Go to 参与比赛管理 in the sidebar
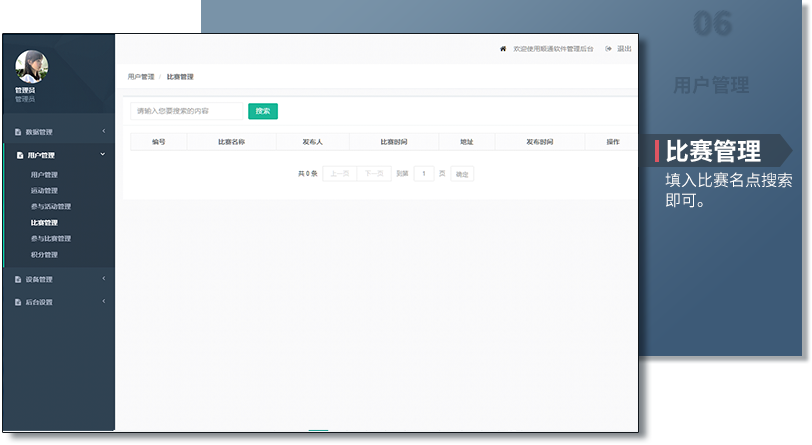This screenshot has height=445, width=812. coord(50,238)
